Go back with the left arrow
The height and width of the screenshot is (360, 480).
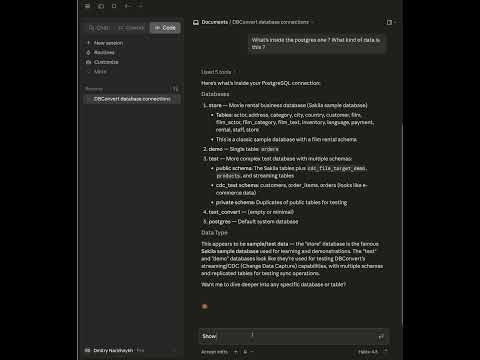click(x=127, y=6)
